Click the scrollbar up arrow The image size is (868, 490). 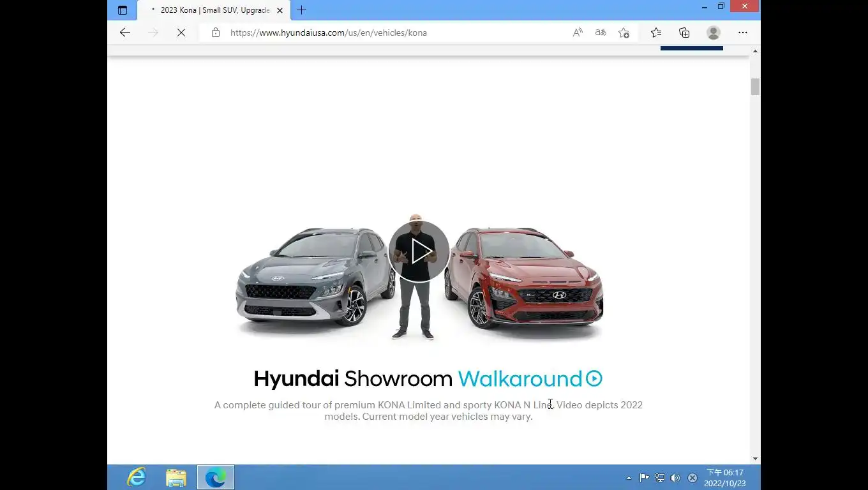click(x=755, y=51)
